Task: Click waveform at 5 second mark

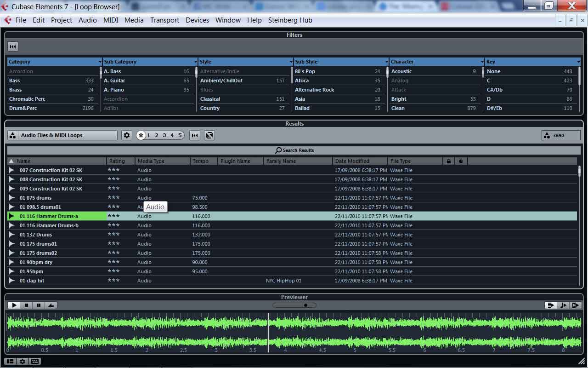Action: pyautogui.click(x=355, y=331)
